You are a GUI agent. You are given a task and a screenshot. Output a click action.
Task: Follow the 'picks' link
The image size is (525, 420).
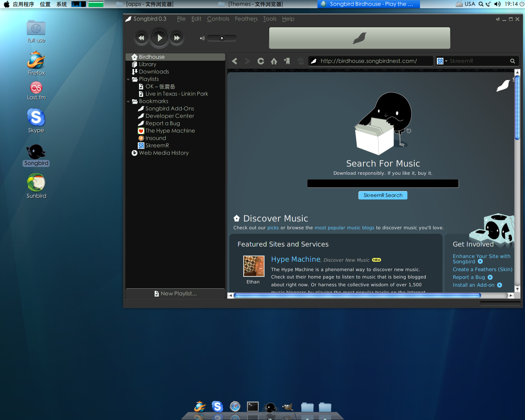tap(273, 228)
